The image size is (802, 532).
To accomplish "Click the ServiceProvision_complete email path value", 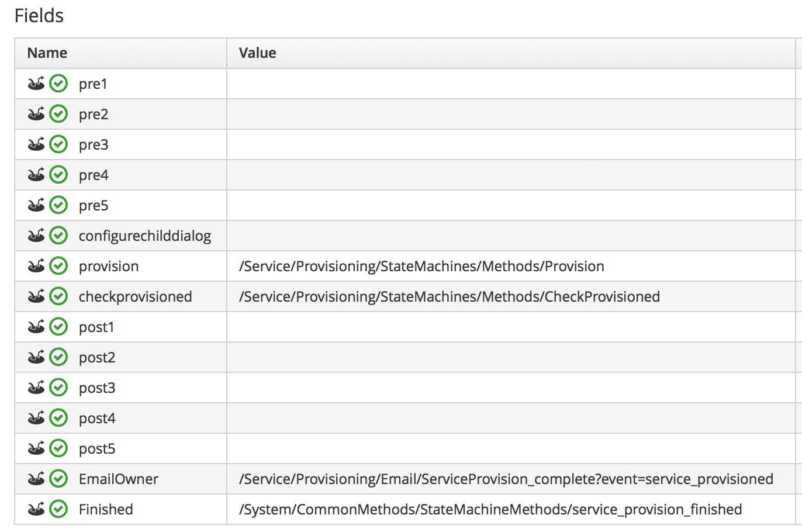I will pos(506,479).
